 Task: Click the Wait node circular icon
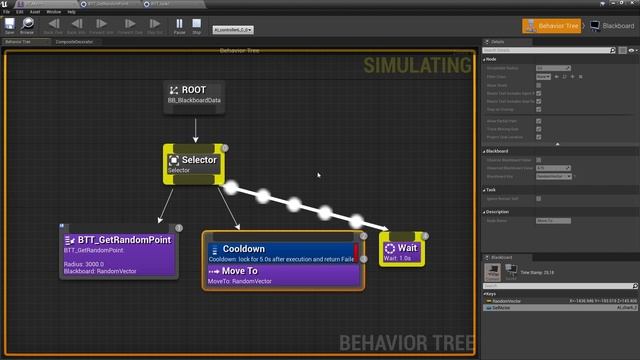(390, 248)
